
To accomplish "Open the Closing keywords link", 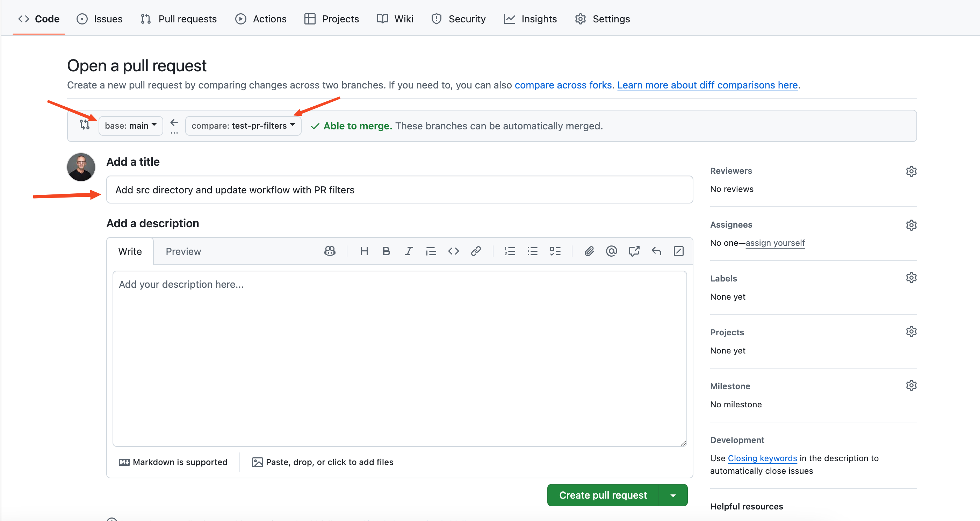I will (762, 458).
